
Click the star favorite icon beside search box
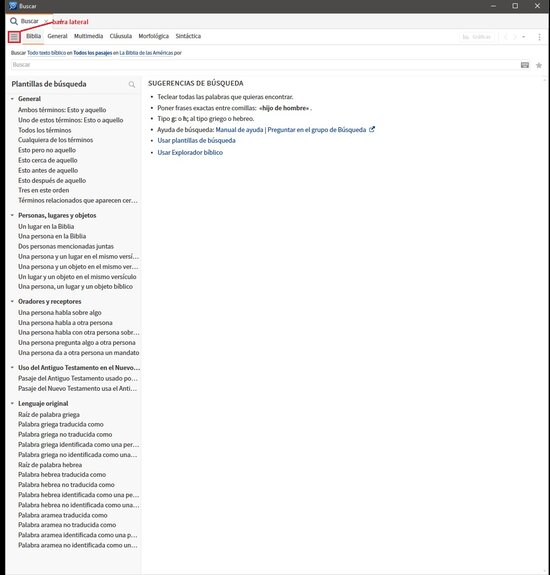click(x=539, y=65)
